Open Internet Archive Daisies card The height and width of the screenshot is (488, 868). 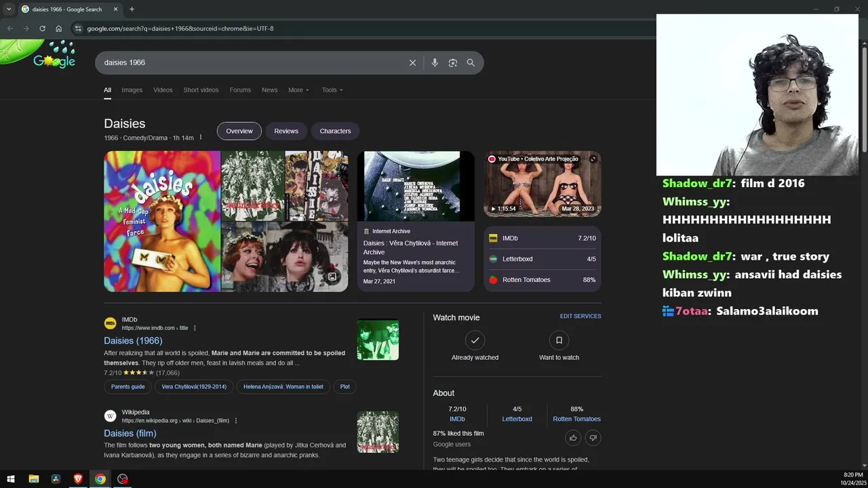[416, 221]
